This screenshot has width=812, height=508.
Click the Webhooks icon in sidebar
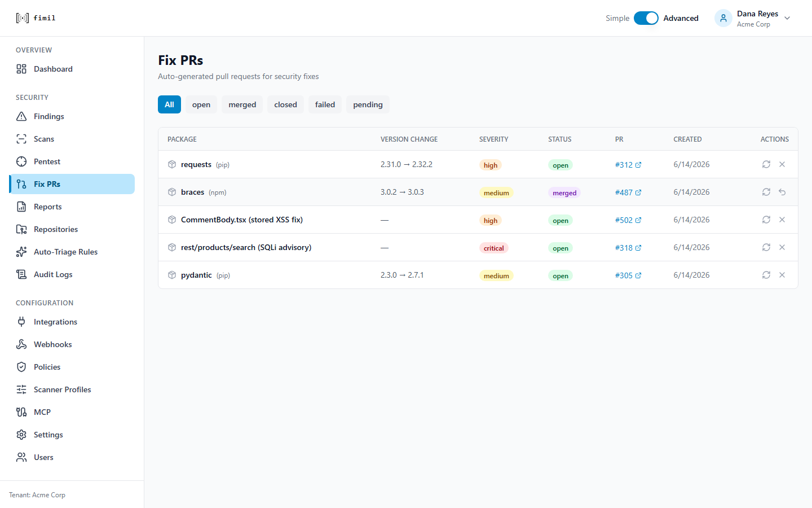tap(21, 344)
